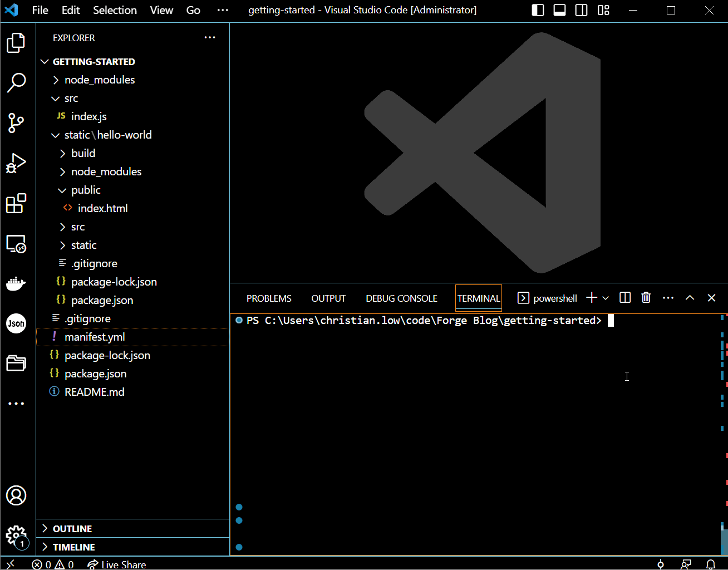Expand the build folder
The image size is (728, 570).
click(132, 153)
